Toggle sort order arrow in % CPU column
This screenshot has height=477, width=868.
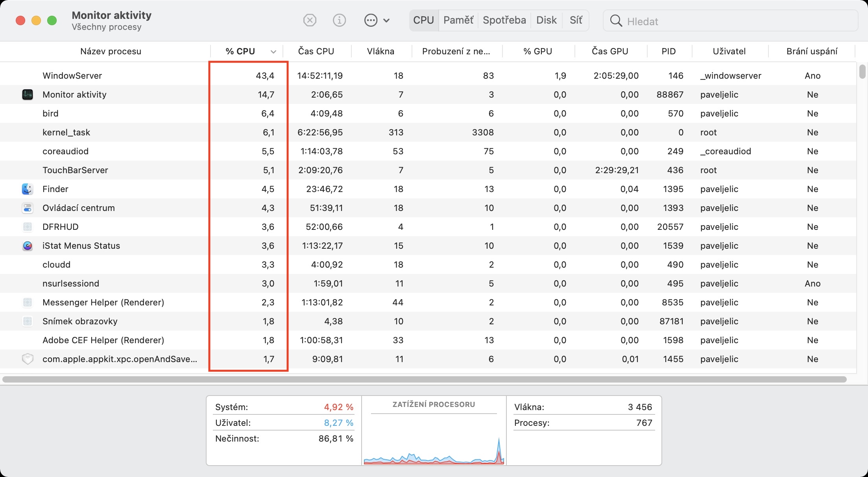(273, 52)
